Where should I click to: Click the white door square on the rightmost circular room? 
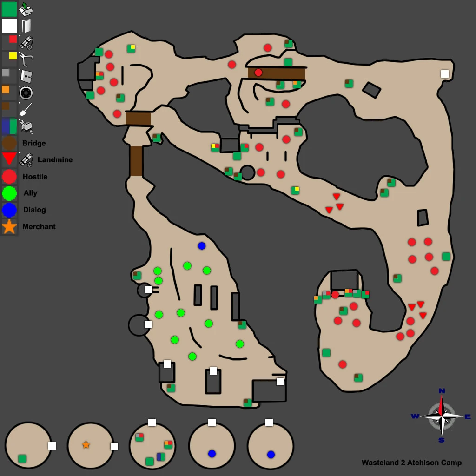coord(269,422)
